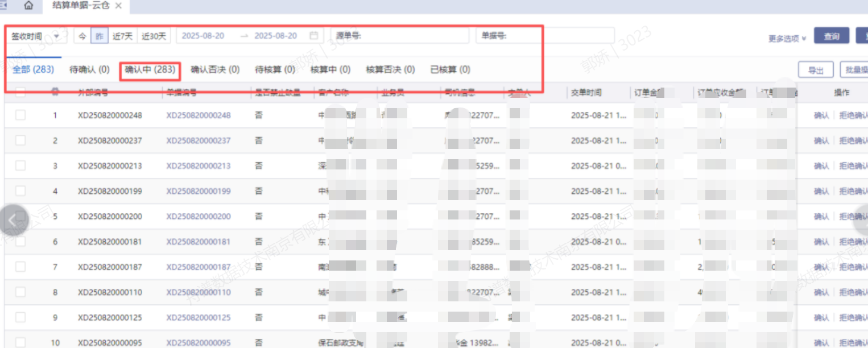
Task: Check the checkbox for row 1
Action: (20, 115)
